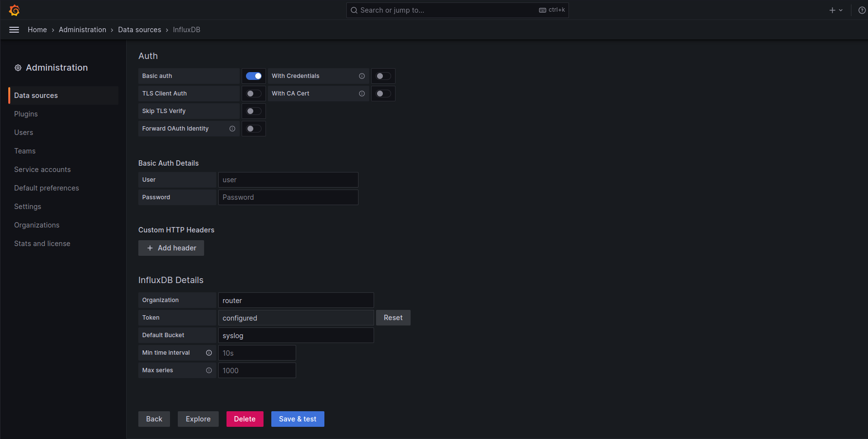Open the hamburger navigation menu
Viewport: 868px width, 439px height.
(14, 30)
